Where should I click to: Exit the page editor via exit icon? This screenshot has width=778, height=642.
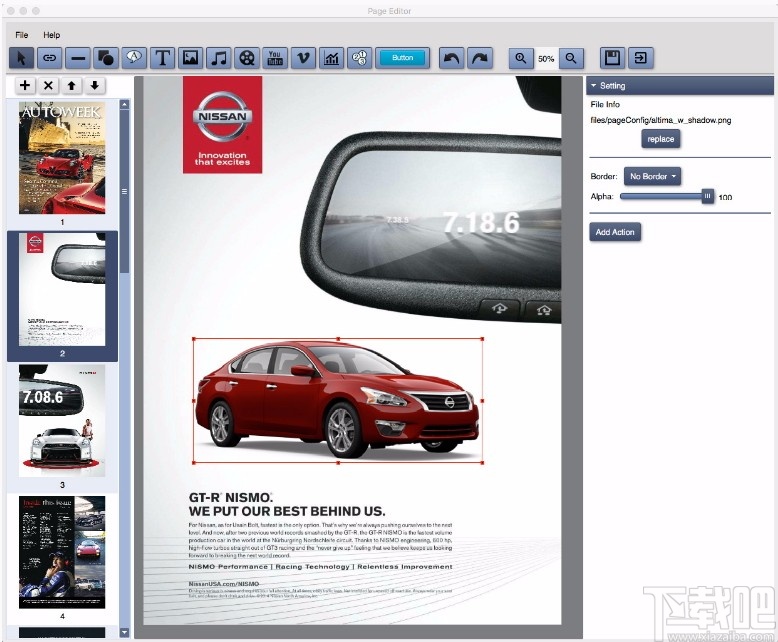point(641,58)
